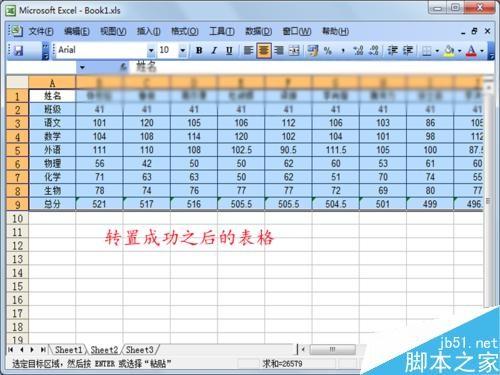Open the 文件(F) menu
The width and height of the screenshot is (500, 375).
[x=41, y=32]
